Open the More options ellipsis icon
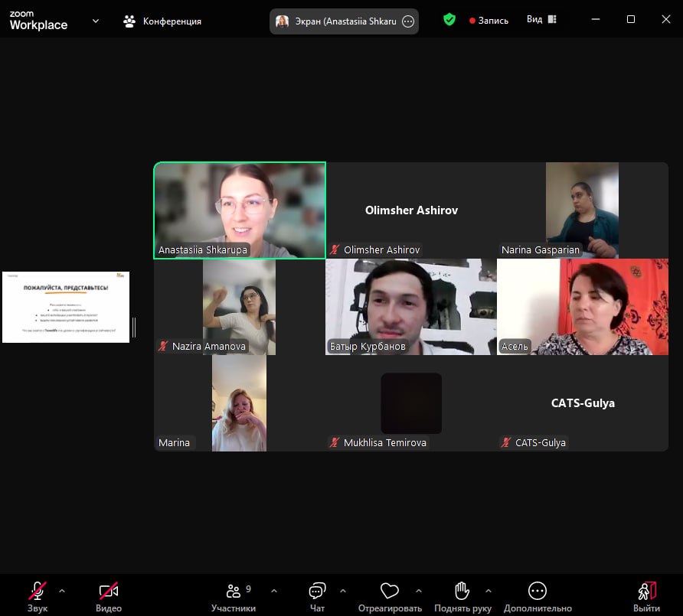 [x=537, y=592]
